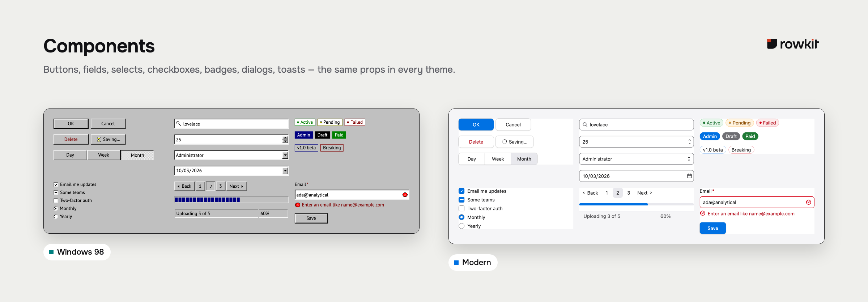This screenshot has height=302, width=868.
Task: Click the search icon in Windows 98 lovelace field
Action: pos(178,123)
